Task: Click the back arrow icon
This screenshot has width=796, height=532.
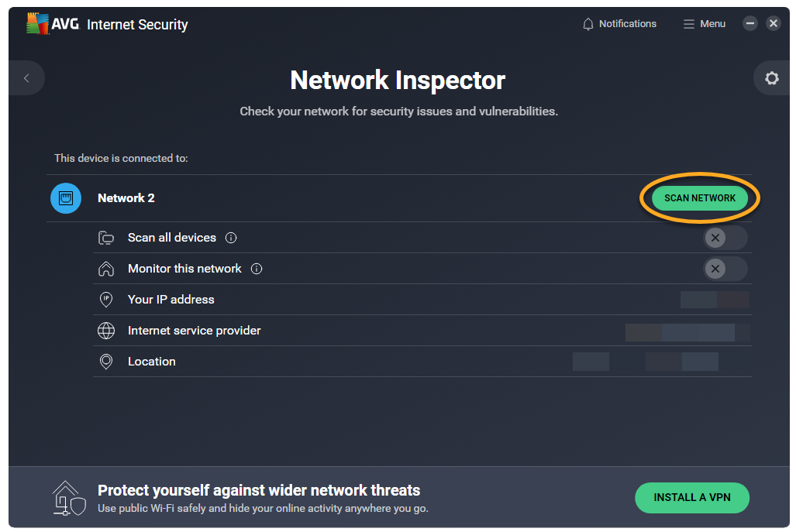Action: (26, 78)
